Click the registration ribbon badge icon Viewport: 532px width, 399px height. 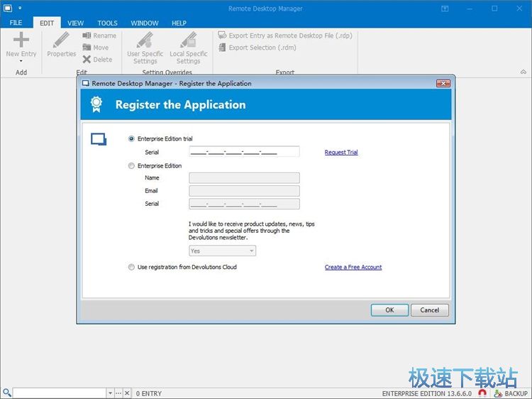click(x=96, y=104)
